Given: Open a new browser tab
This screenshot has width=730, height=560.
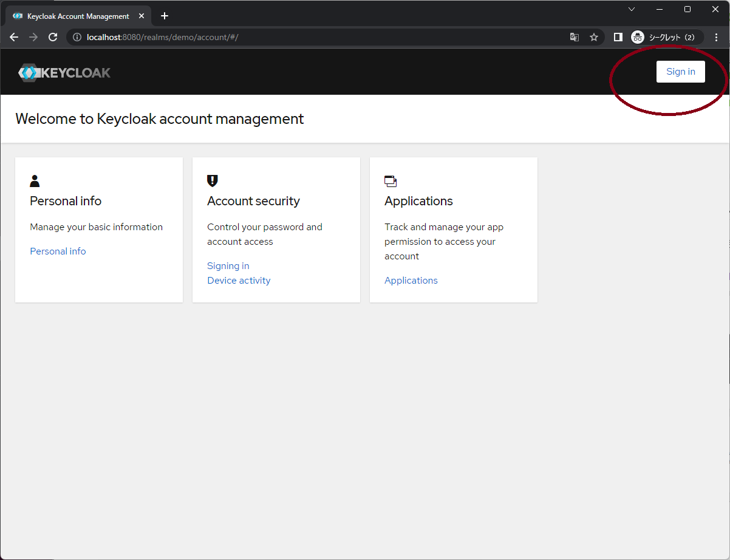Looking at the screenshot, I should 164,16.
